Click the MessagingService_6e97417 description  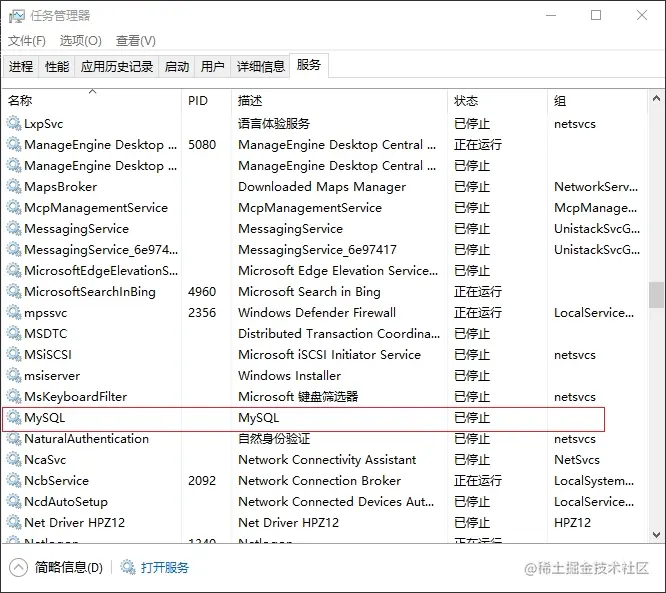(317, 249)
